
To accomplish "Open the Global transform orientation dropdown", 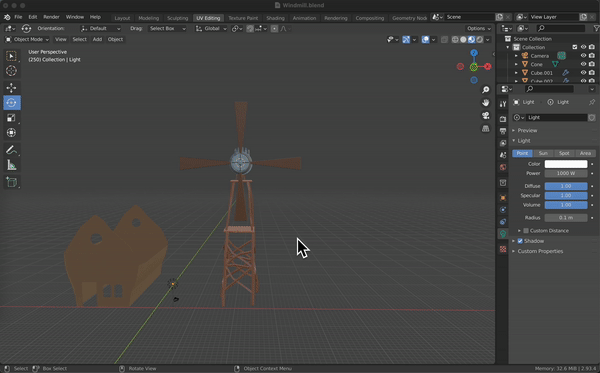I will 211,29.
